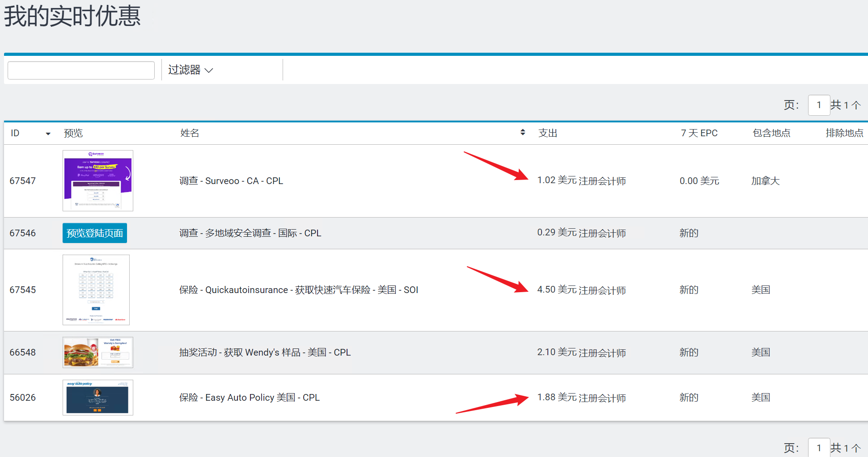The height and width of the screenshot is (457, 868).
Task: Click the 7 天 EPC column header
Action: 699,133
